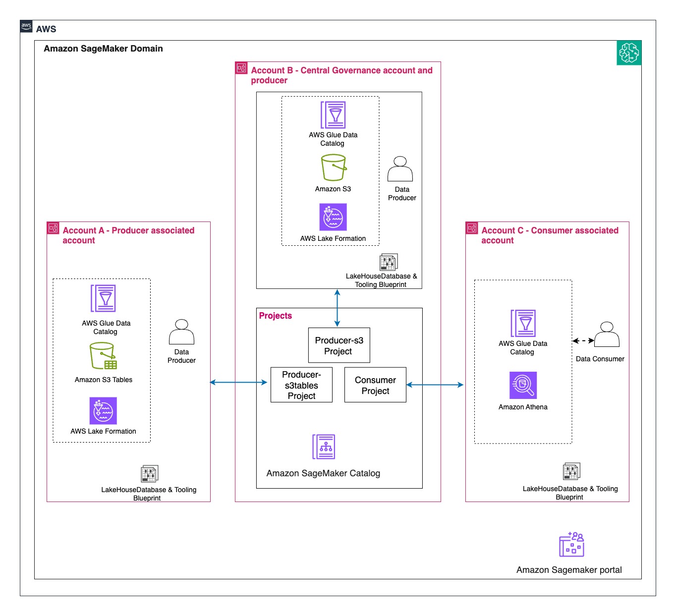Click the Data Producer user icon in Account B
This screenshot has height=616, width=676.
pyautogui.click(x=400, y=169)
